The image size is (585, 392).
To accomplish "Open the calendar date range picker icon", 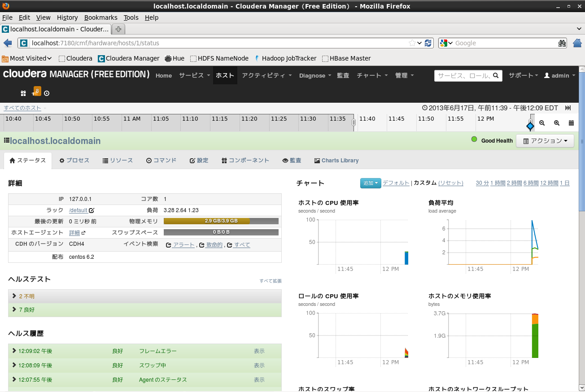I will coord(571,123).
